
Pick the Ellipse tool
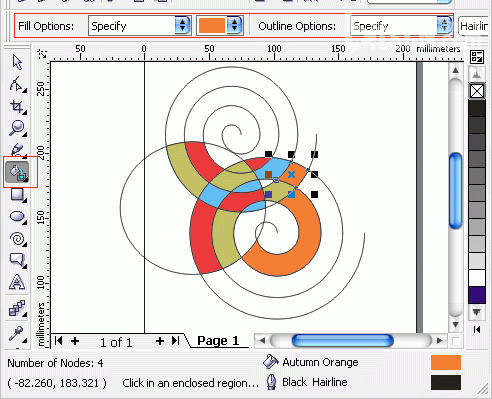click(x=18, y=217)
